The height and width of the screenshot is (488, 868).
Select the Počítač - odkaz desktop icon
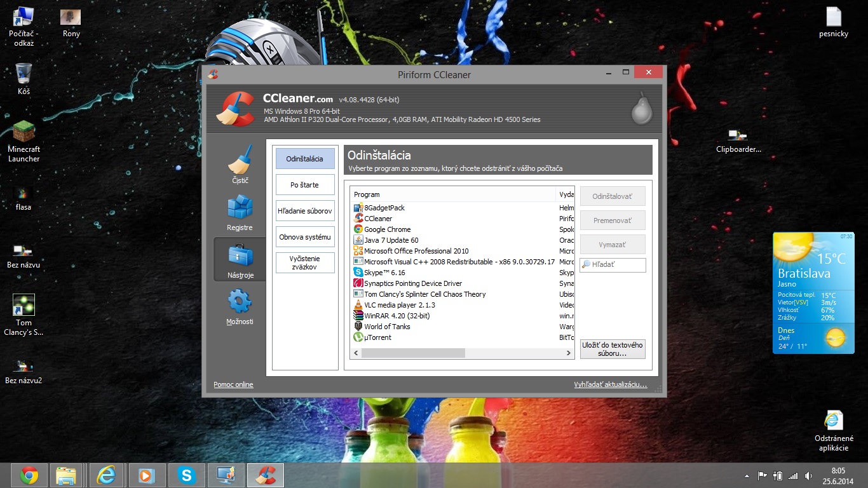point(24,27)
